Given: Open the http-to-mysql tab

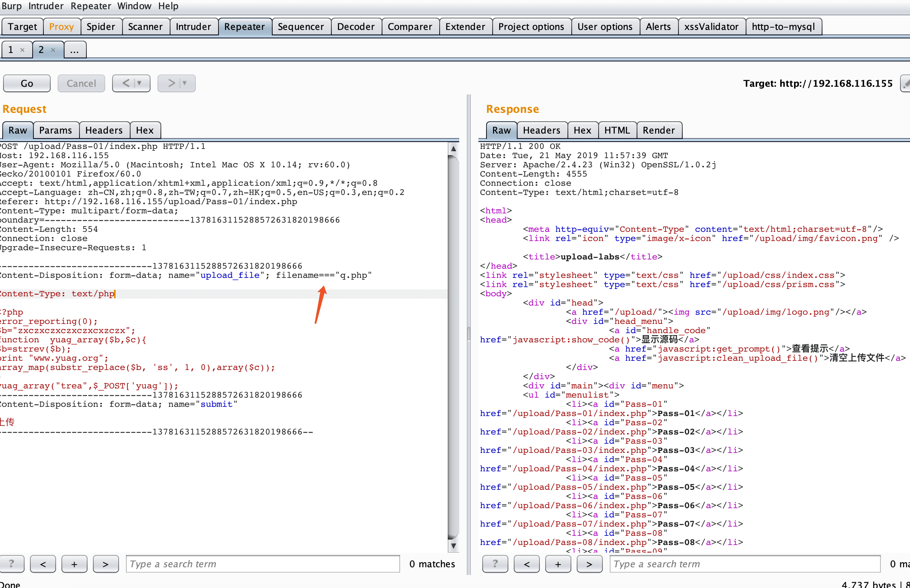Looking at the screenshot, I should coord(783,26).
